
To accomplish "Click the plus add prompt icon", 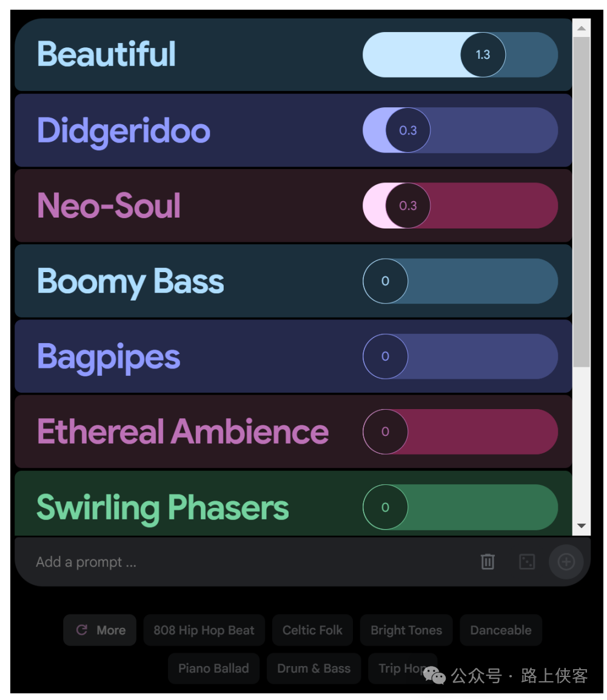I will (566, 562).
